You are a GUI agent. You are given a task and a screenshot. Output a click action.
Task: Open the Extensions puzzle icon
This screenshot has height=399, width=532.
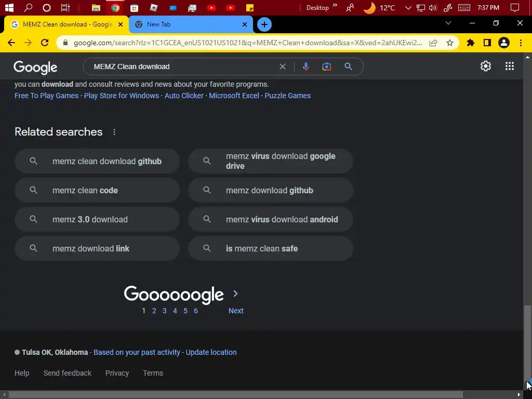pos(471,43)
